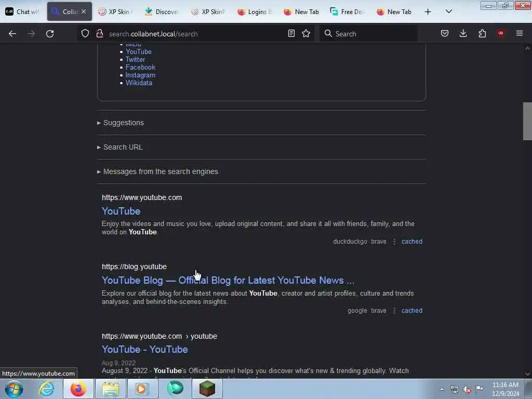This screenshot has width=532, height=399.
Task: Click the https://blog.youtube result URL
Action: coord(134,267)
